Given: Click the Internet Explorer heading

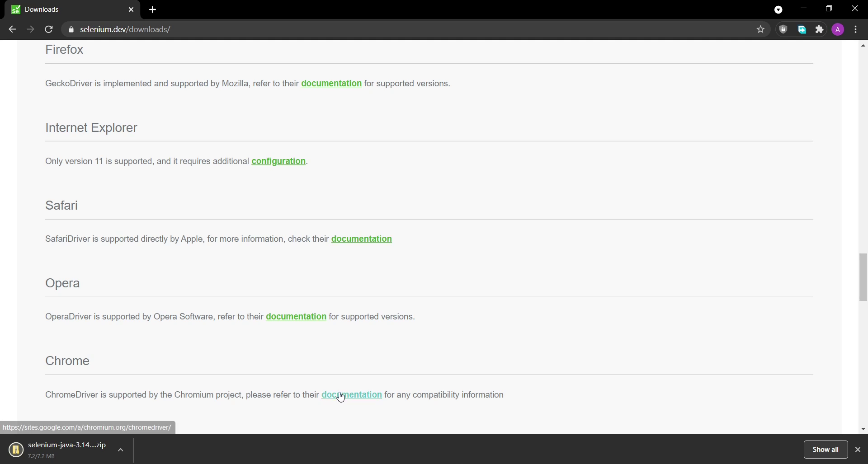Looking at the screenshot, I should pyautogui.click(x=91, y=128).
